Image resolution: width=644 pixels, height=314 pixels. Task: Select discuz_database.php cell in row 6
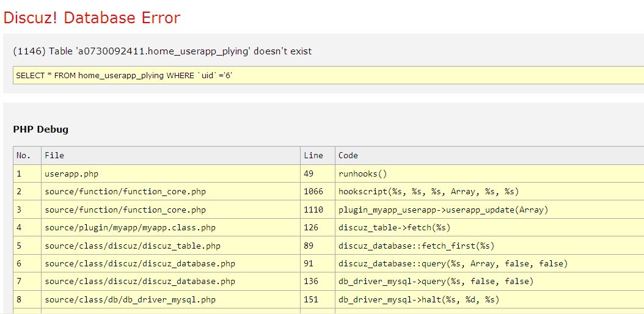[171, 263]
